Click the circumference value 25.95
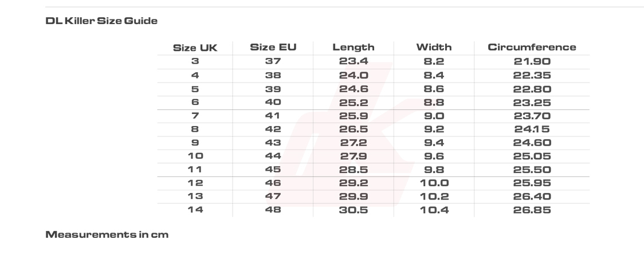Viewport: 644px width, 259px height. click(x=532, y=183)
